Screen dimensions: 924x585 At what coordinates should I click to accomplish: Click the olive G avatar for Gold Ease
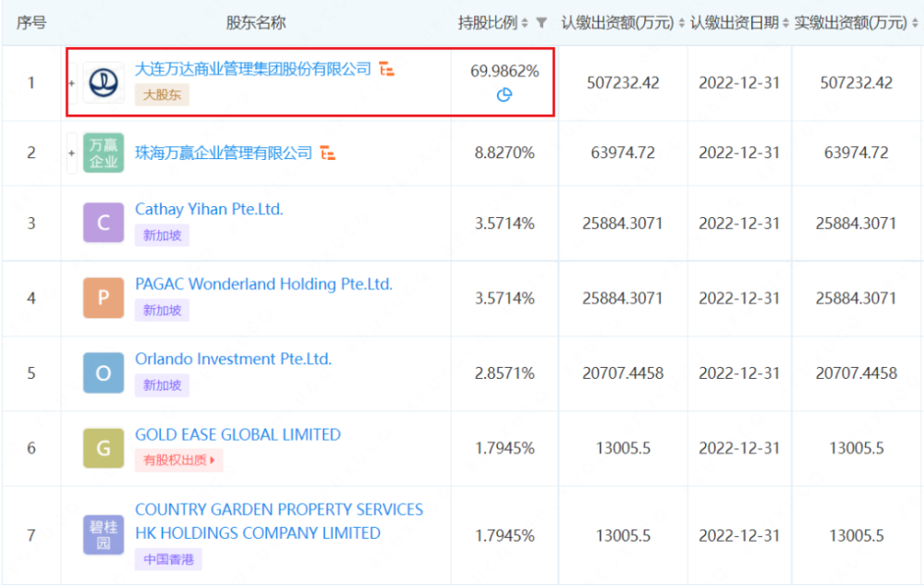(103, 447)
